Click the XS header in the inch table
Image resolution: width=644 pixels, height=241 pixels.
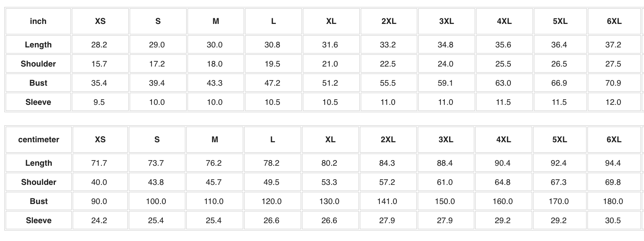[x=100, y=21]
